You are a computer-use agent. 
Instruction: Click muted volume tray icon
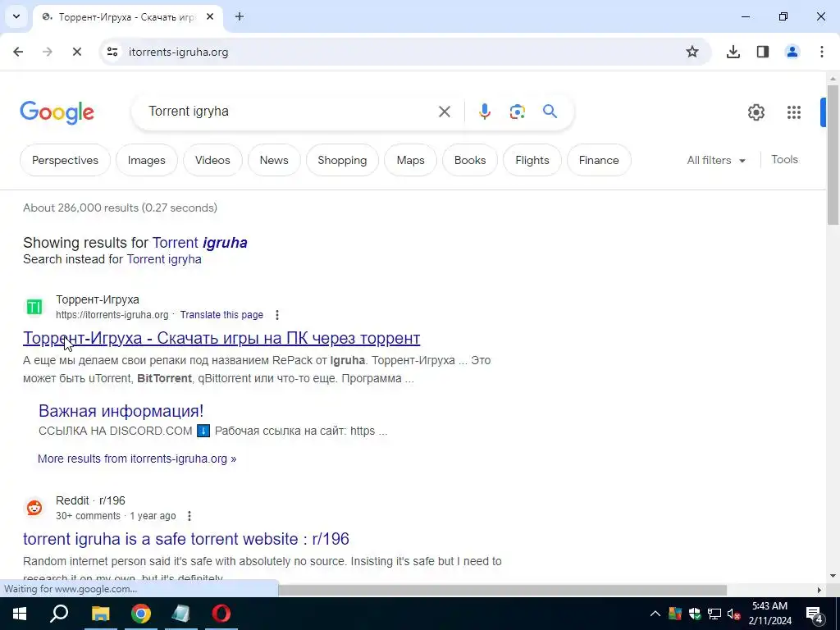[733, 614]
